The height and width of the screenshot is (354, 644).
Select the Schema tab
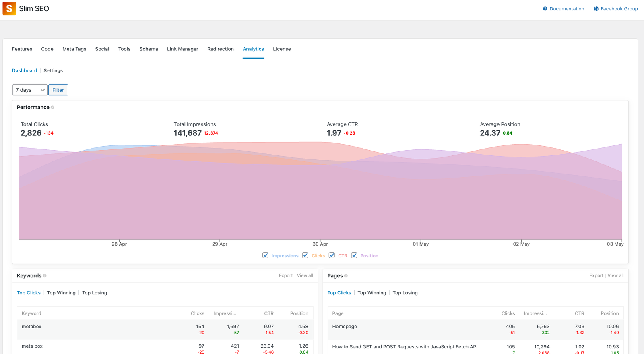149,49
